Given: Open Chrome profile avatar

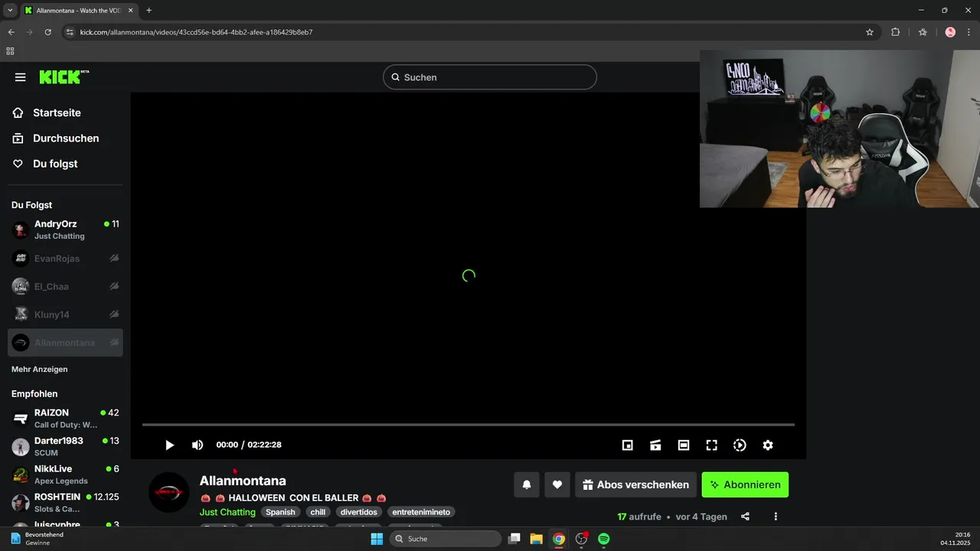Looking at the screenshot, I should 950,32.
